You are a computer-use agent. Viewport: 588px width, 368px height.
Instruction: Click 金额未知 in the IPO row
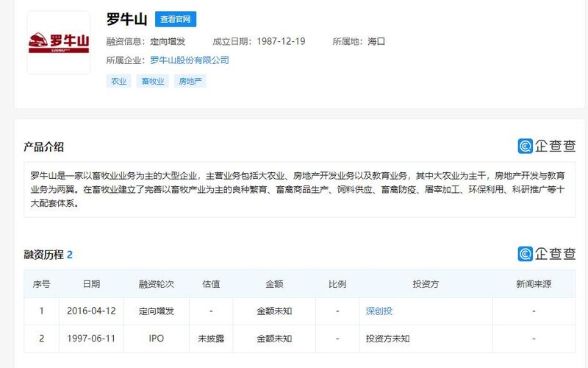(x=274, y=339)
